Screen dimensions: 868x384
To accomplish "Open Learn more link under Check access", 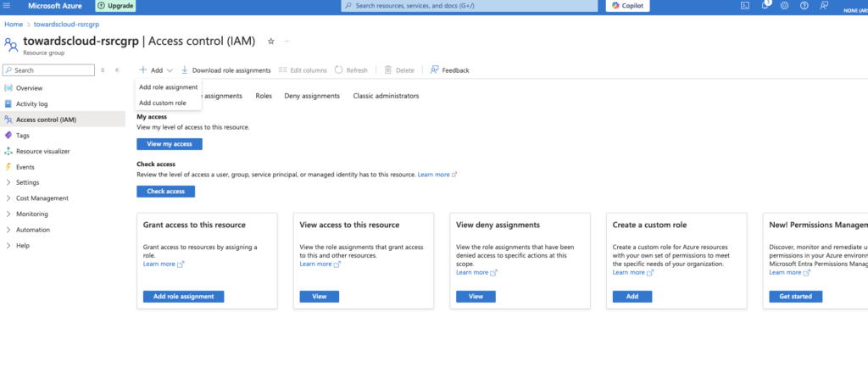I will coord(437,175).
